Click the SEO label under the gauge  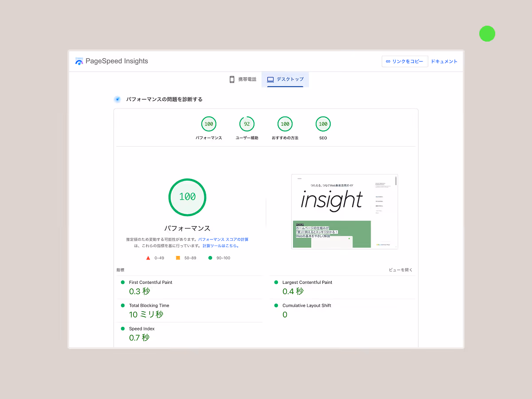click(323, 138)
